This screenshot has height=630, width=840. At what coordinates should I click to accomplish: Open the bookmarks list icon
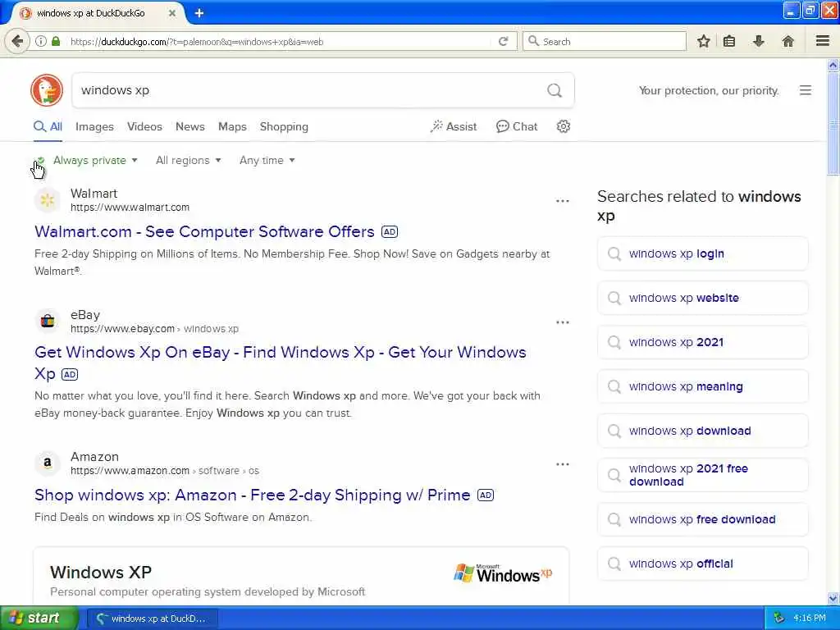729,41
